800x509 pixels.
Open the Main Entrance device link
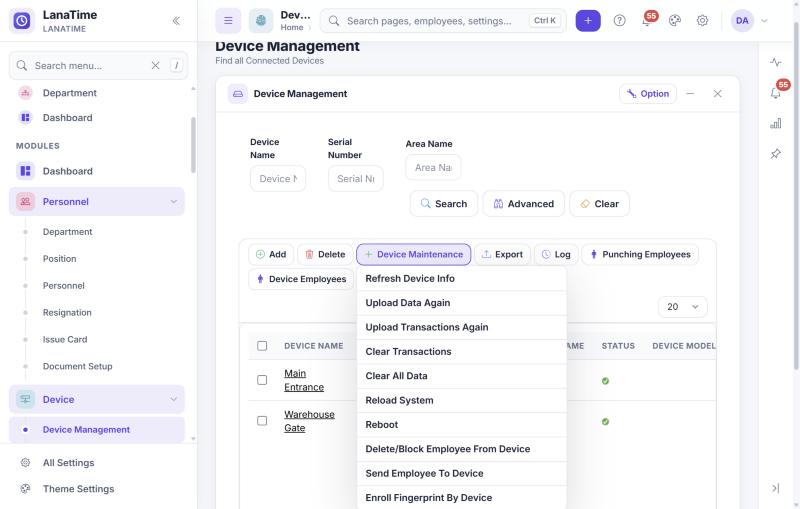point(304,380)
